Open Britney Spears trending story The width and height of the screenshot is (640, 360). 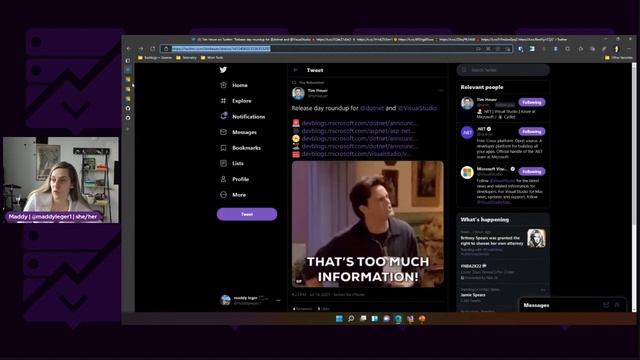point(503,242)
